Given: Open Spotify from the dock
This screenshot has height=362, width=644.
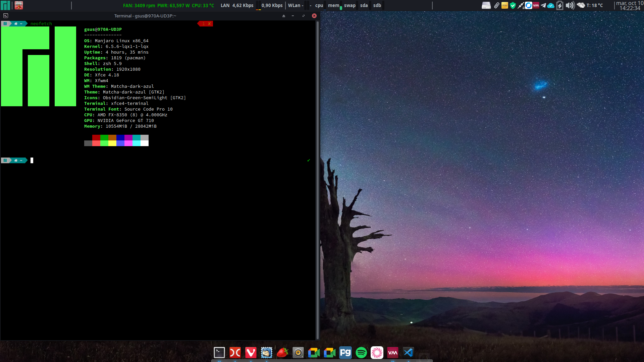Looking at the screenshot, I should pos(361,353).
